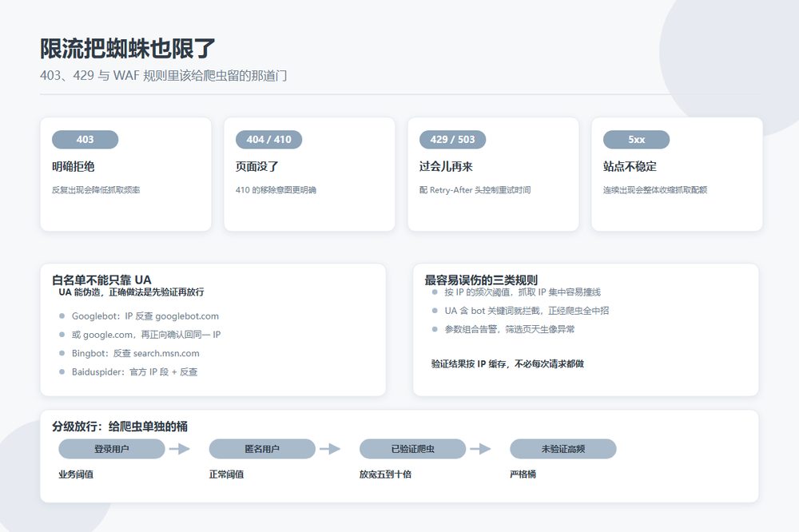Click the 403 status badge
Image resolution: width=799 pixels, height=532 pixels.
(85, 140)
